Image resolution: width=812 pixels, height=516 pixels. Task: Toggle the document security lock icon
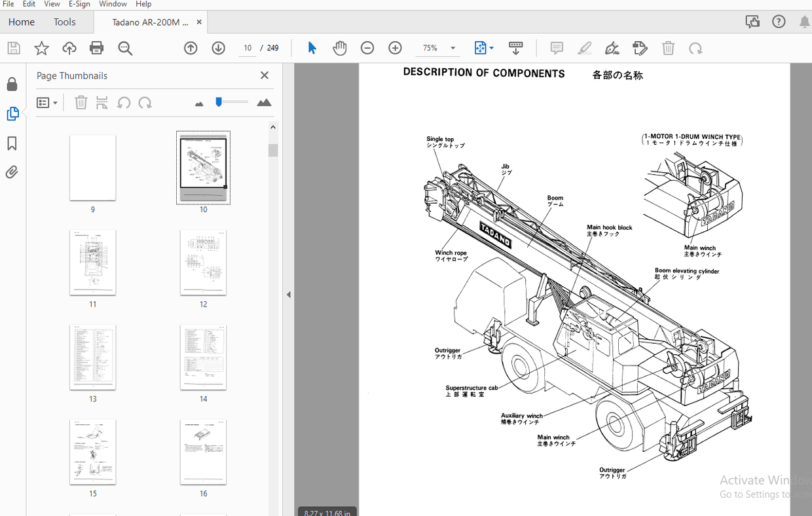13,84
